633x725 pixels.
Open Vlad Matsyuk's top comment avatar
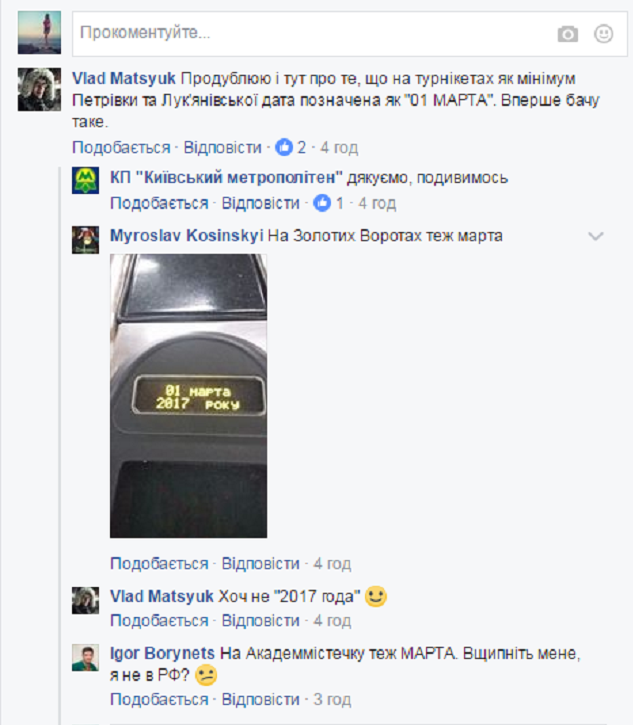click(x=39, y=89)
